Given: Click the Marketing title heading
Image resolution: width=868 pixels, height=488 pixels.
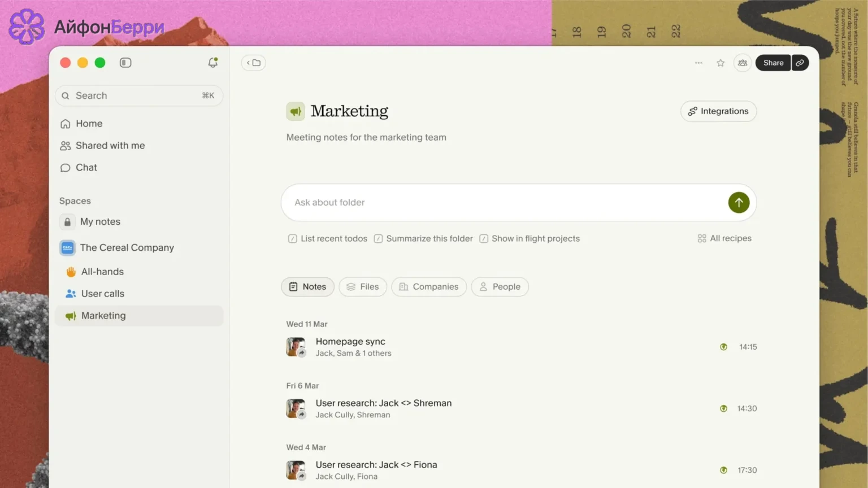Looking at the screenshot, I should point(349,111).
